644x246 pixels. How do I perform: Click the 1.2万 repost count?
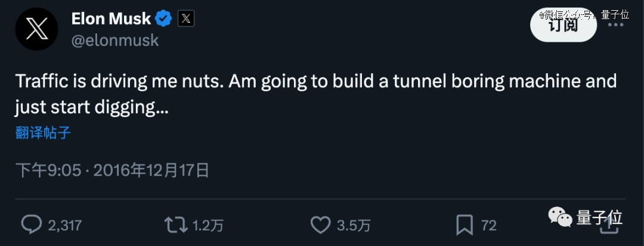pos(208,226)
